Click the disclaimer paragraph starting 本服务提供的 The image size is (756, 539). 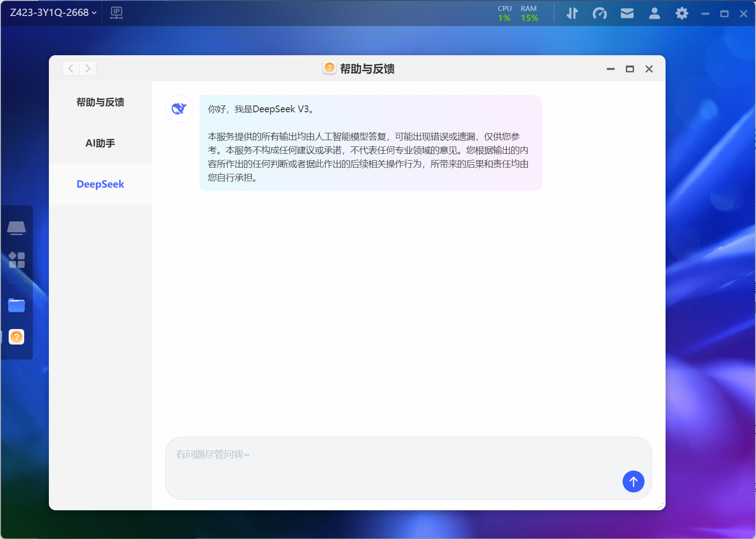tap(368, 157)
